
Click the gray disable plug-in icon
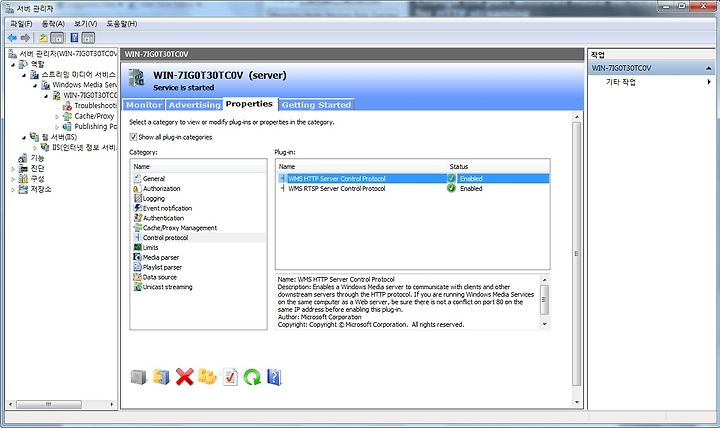click(x=138, y=377)
